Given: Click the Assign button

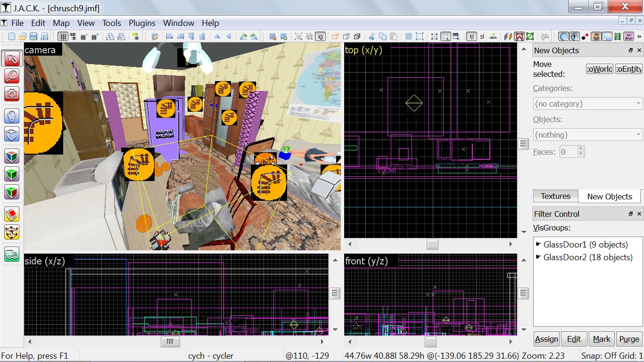Looking at the screenshot, I should click(546, 339).
